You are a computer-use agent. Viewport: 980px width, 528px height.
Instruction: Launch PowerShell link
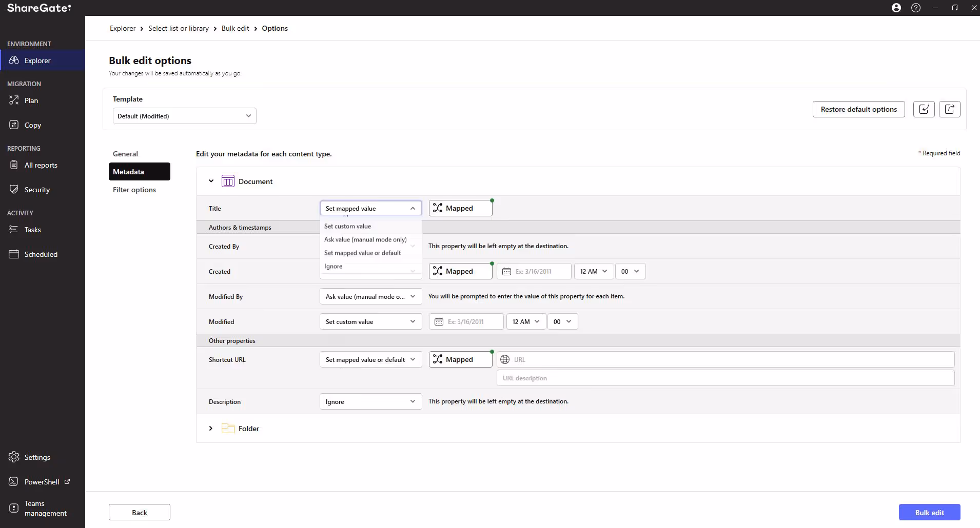[43, 482]
